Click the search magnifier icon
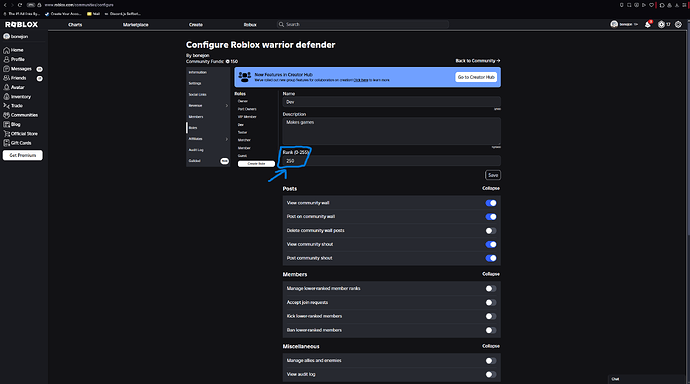 point(281,25)
